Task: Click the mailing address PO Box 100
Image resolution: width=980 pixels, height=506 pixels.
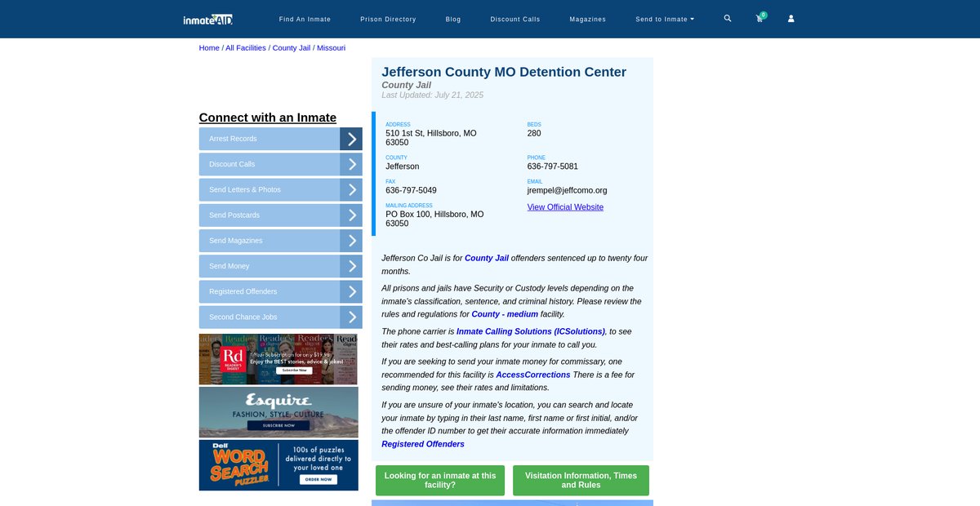Action: click(x=434, y=219)
